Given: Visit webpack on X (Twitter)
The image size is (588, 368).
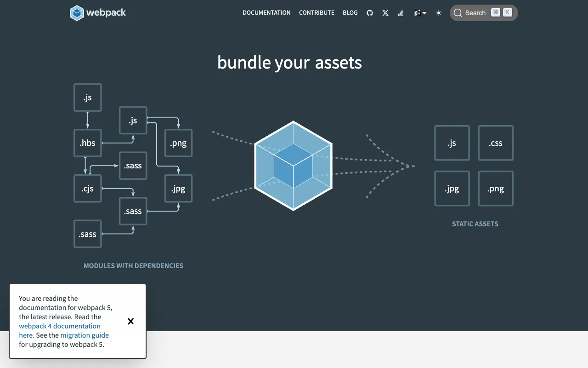Looking at the screenshot, I should [x=385, y=13].
